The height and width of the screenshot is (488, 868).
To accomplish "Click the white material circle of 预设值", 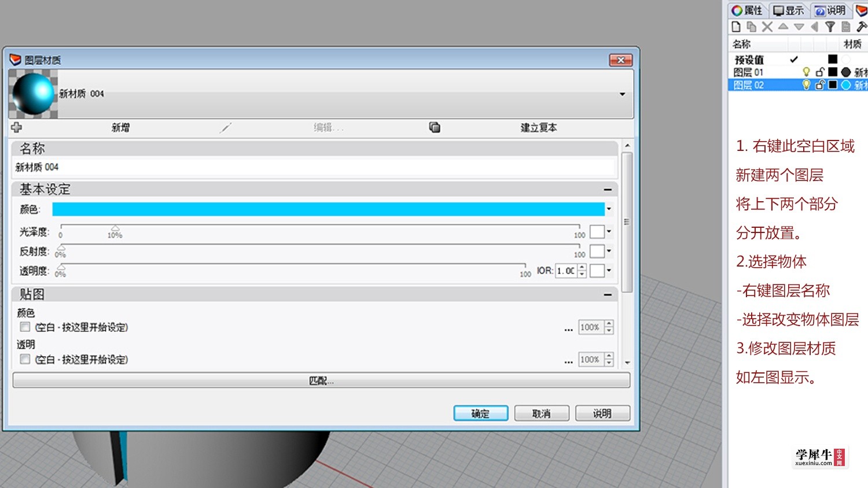I will (x=846, y=59).
